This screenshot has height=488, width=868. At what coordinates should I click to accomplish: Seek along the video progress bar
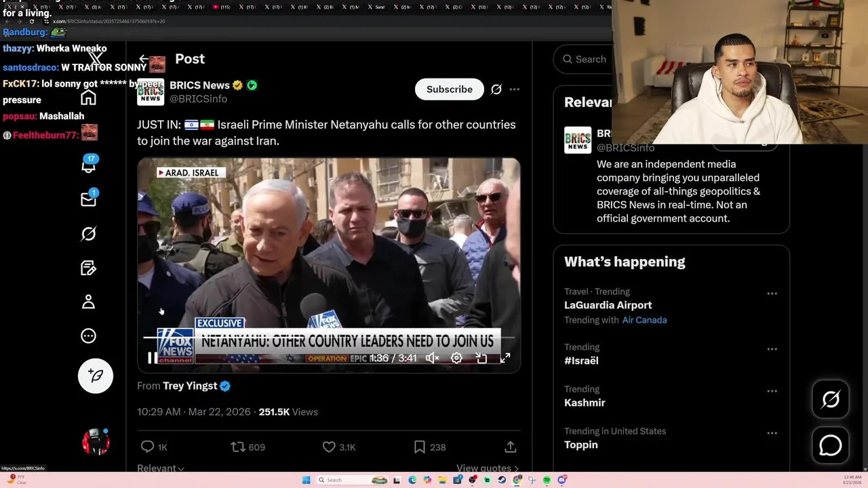[329, 337]
